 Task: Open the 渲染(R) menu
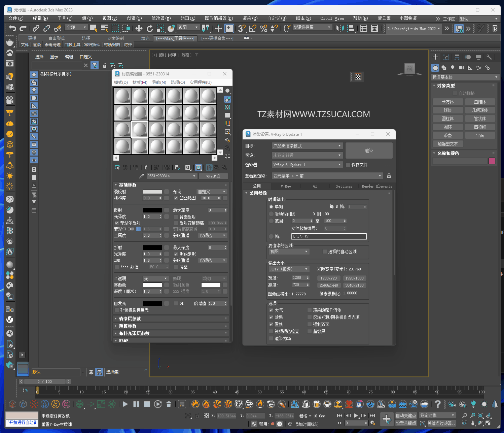(x=250, y=18)
